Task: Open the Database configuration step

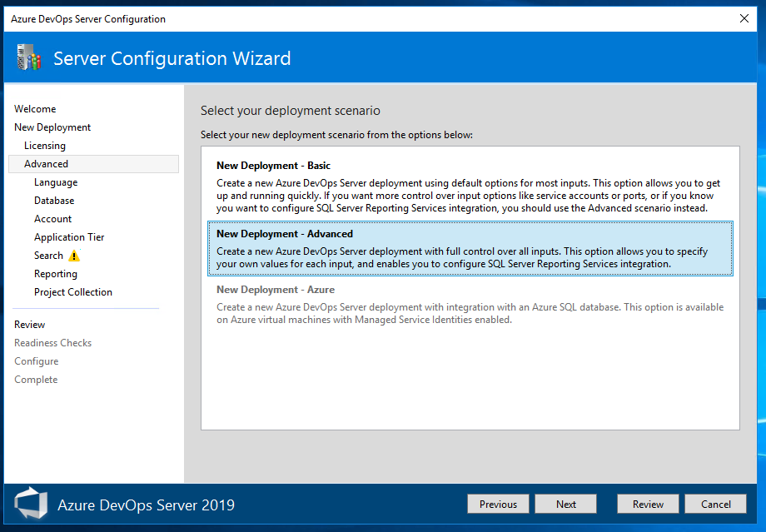Action: click(x=54, y=201)
